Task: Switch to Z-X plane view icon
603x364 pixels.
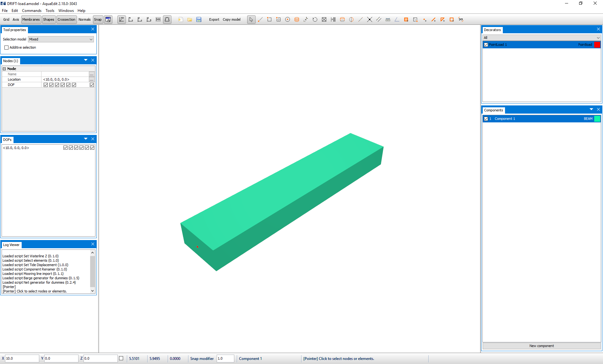Action: click(140, 19)
